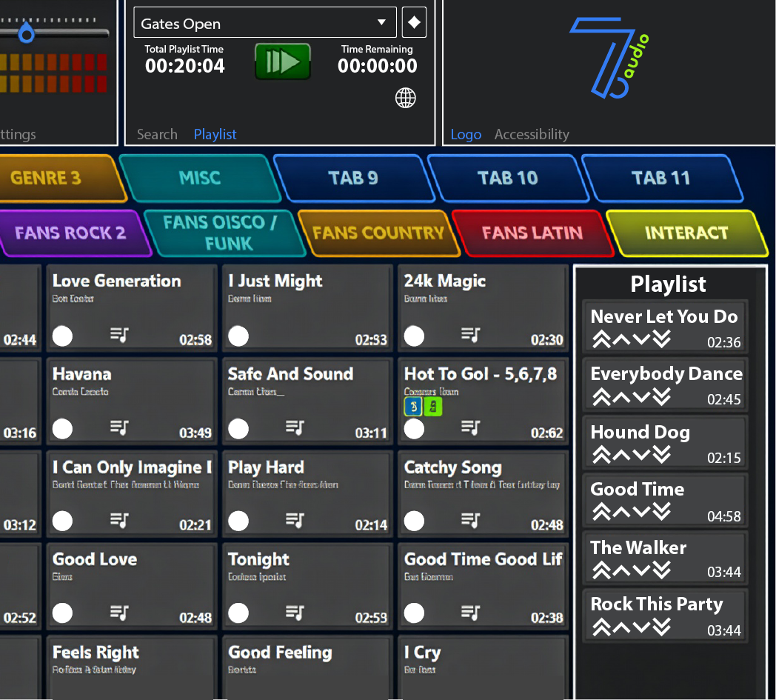776x700 pixels.
Task: Click the queue icon on Hot To Go
Action: tap(471, 427)
